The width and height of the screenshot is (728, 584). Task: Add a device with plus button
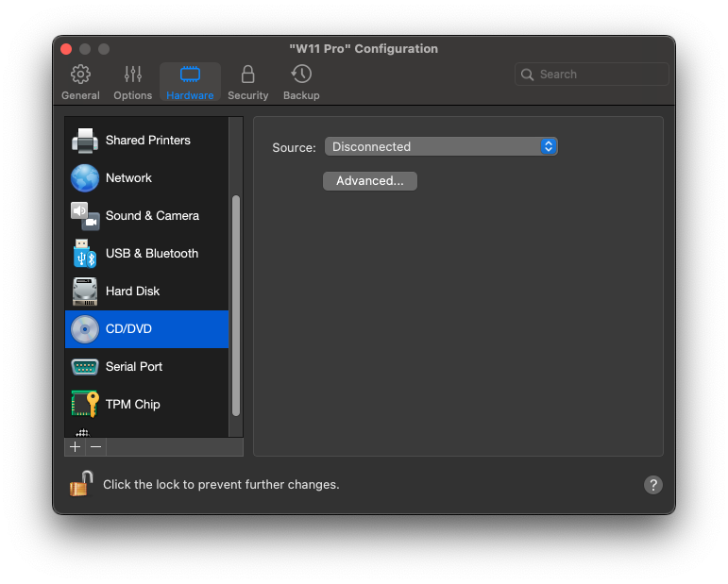(x=76, y=447)
